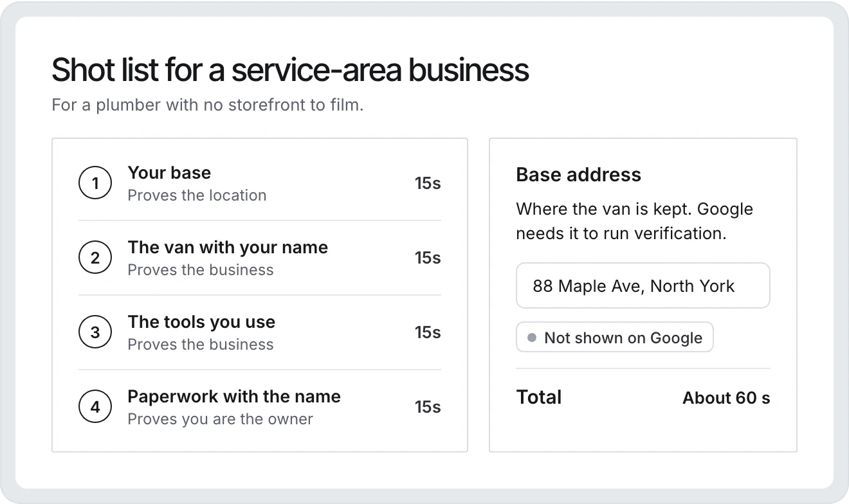Select the step 4 number circle

95,407
